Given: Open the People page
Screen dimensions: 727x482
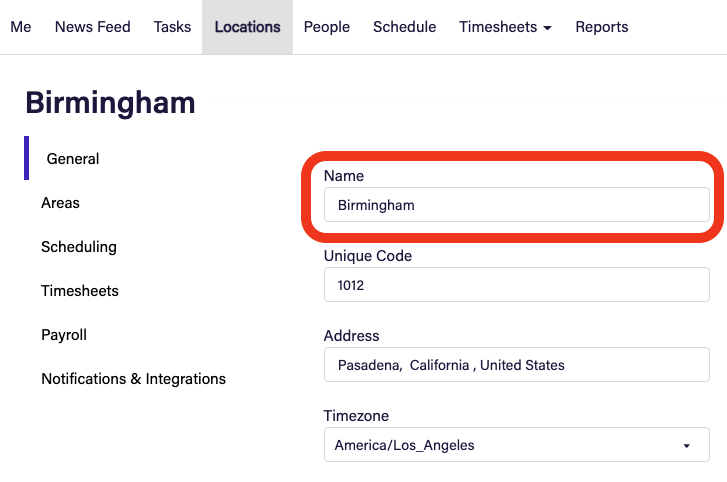Looking at the screenshot, I should click(327, 27).
